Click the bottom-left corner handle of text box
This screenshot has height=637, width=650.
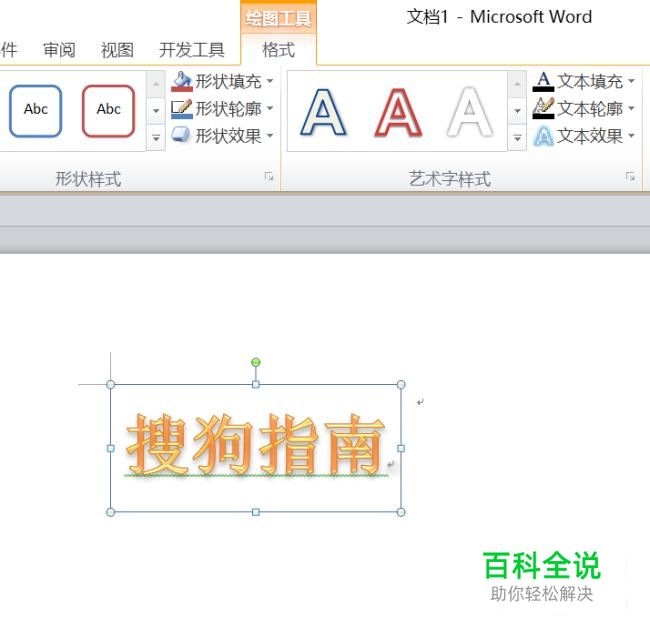coord(111,512)
